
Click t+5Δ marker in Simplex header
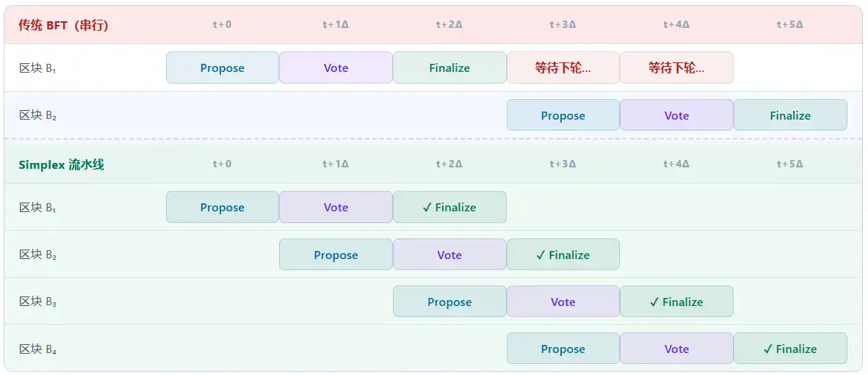789,164
